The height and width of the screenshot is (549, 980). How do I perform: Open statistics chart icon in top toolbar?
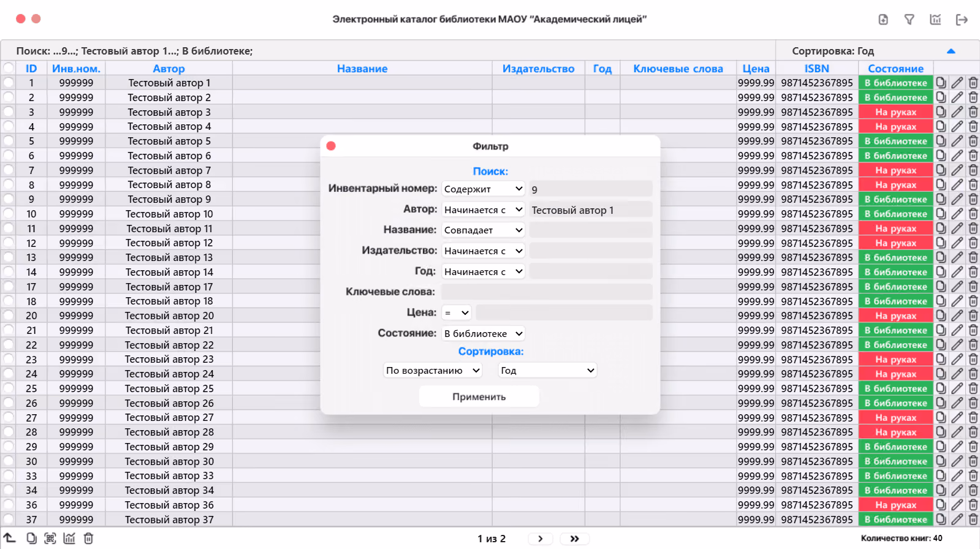point(935,20)
